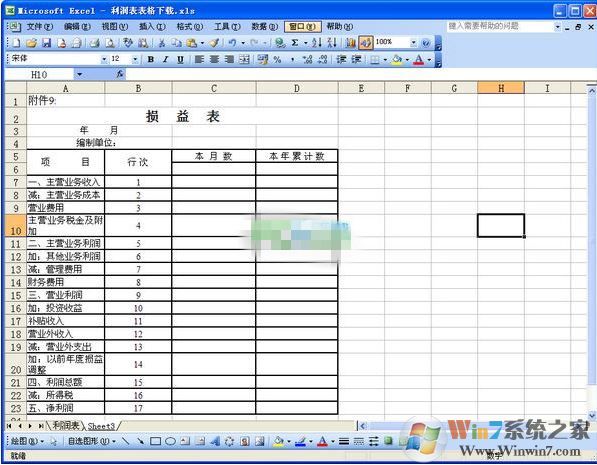Toggle Underline formatting
The image size is (597, 465).
180,59
